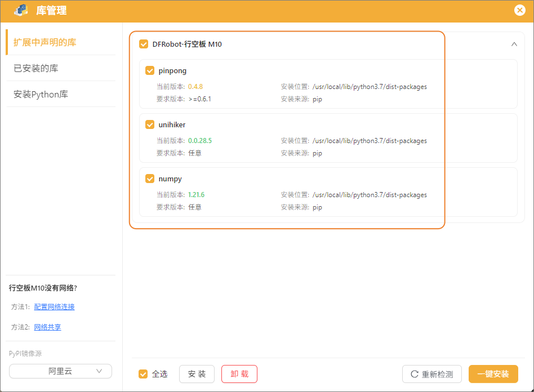Click unihiker current version 0.0.28.5
Viewport: 534px width, 392px height.
(200, 141)
